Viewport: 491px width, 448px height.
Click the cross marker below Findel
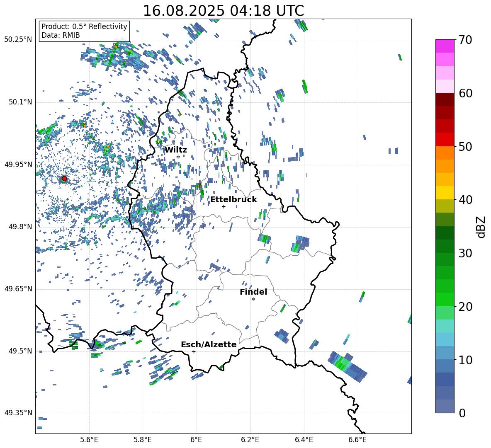pyautogui.click(x=253, y=299)
